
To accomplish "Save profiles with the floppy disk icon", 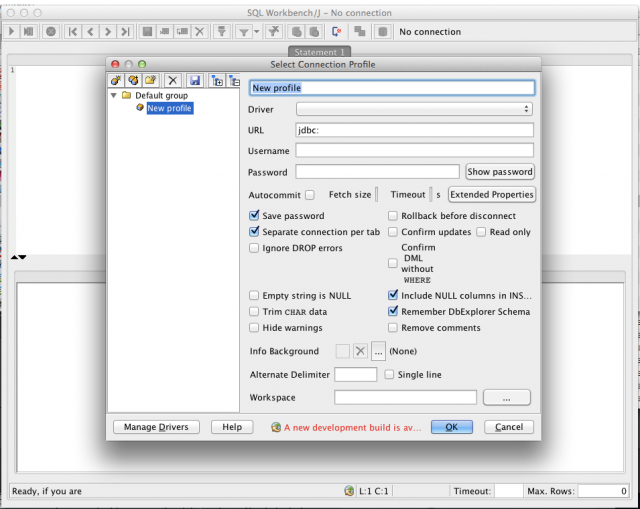I will 195,80.
